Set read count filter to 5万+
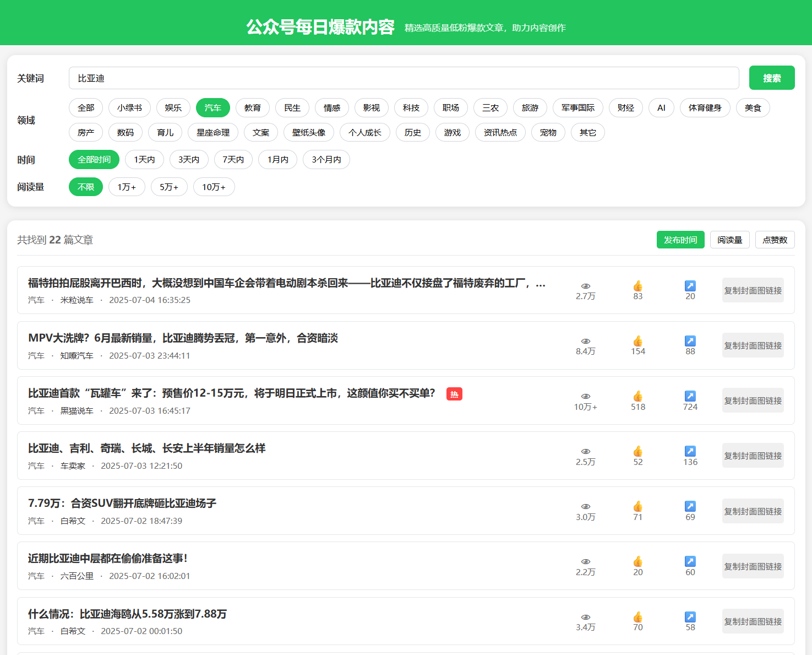 169,187
